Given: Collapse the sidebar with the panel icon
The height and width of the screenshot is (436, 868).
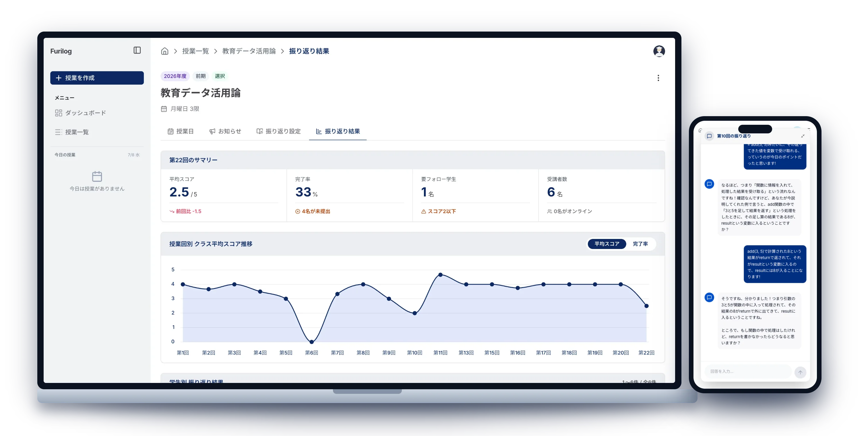Looking at the screenshot, I should [137, 50].
